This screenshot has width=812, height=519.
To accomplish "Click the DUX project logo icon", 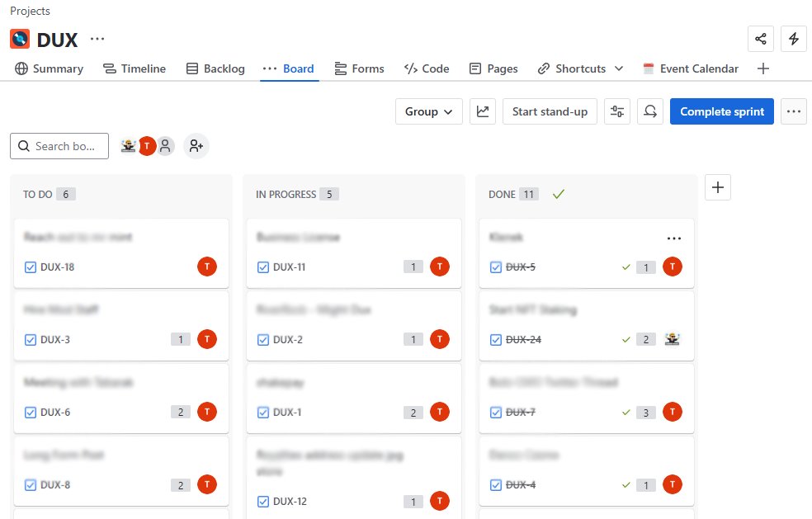I will (20, 40).
